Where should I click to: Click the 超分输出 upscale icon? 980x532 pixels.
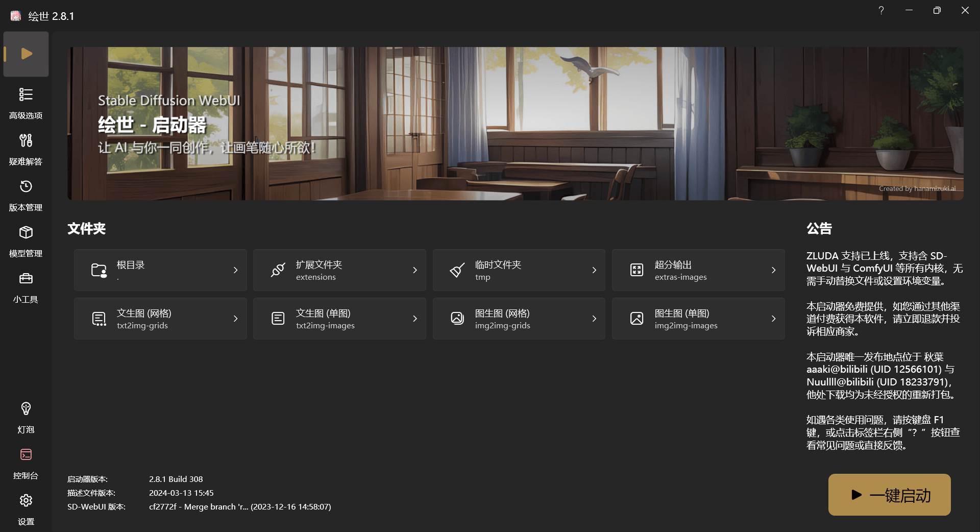click(636, 270)
